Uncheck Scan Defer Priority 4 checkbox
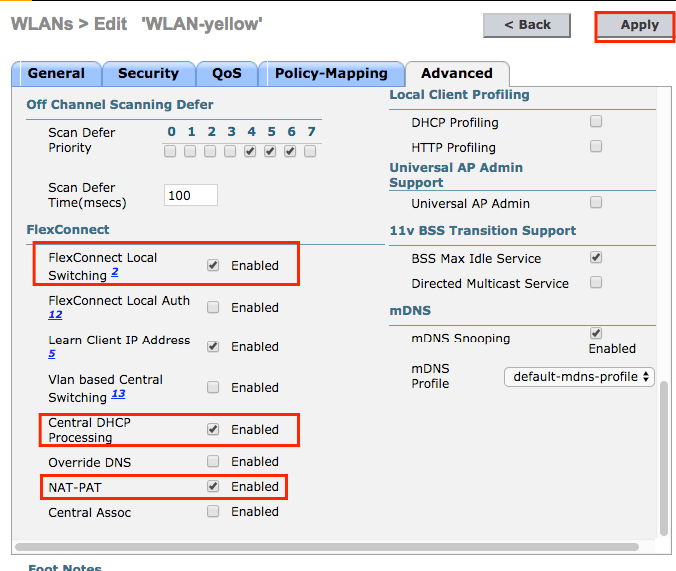Image resolution: width=676 pixels, height=571 pixels. point(250,151)
